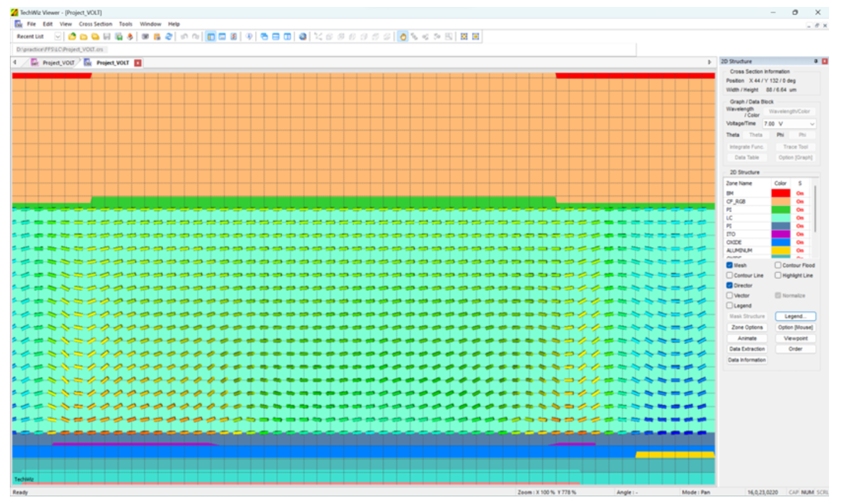The width and height of the screenshot is (843, 504).
Task: Select the hand Pan mode tool
Action: click(x=403, y=37)
